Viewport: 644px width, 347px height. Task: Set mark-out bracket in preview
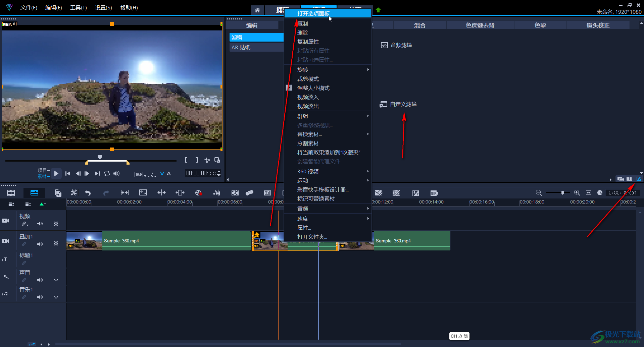[197, 160]
